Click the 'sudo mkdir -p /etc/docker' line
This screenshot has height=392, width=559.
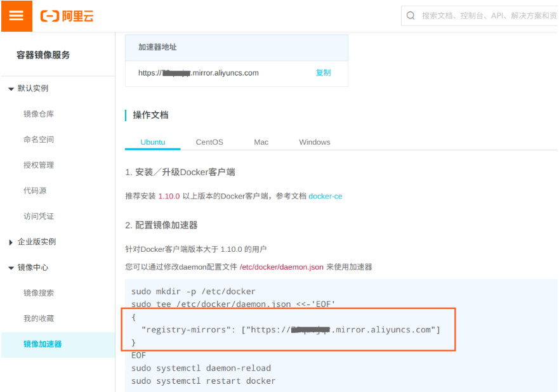tap(194, 292)
